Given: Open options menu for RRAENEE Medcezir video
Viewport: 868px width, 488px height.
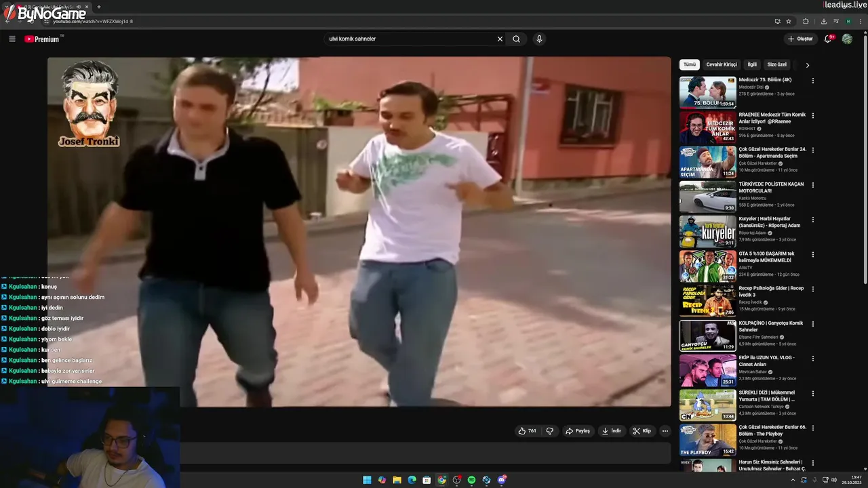Looking at the screenshot, I should pos(813,115).
